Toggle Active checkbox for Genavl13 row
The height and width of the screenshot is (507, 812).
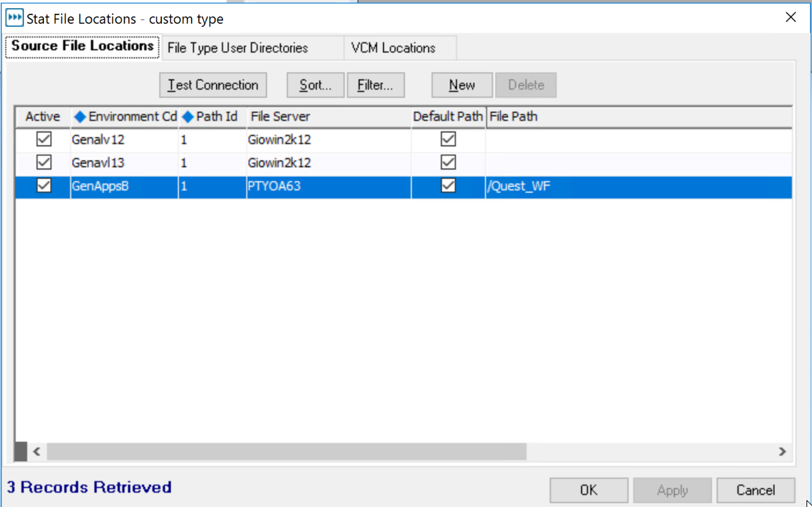(x=44, y=163)
